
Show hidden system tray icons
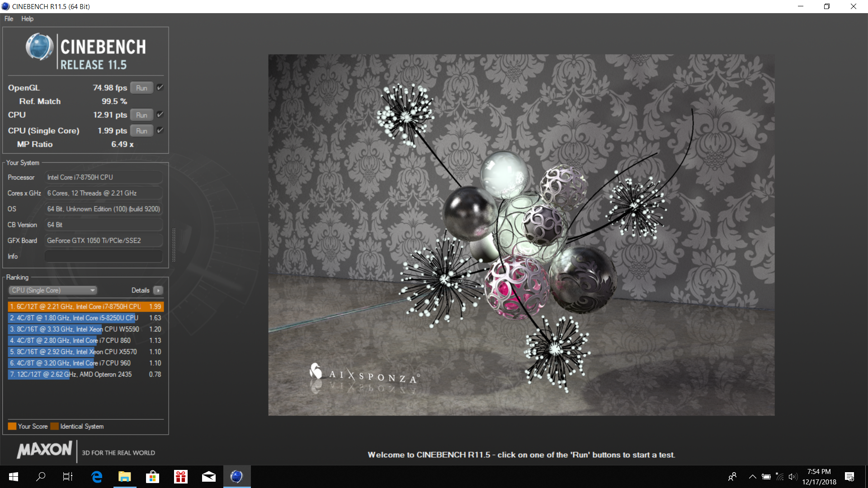(x=753, y=477)
